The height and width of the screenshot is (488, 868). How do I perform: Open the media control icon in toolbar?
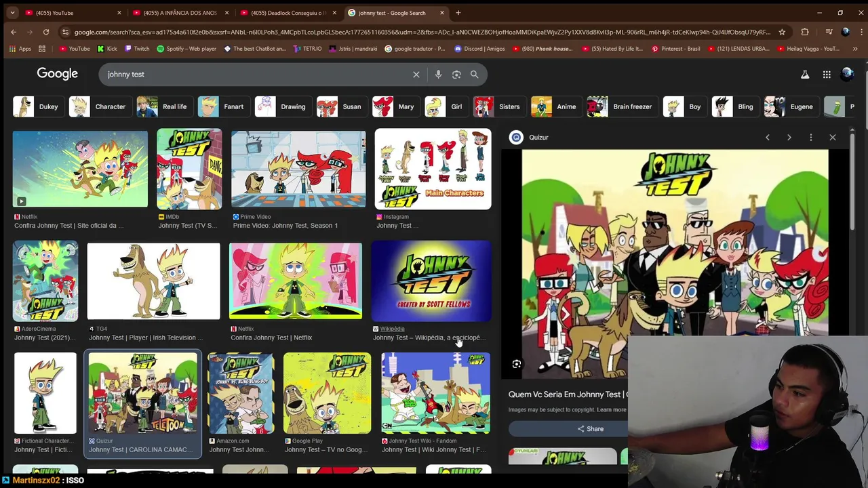(x=829, y=32)
